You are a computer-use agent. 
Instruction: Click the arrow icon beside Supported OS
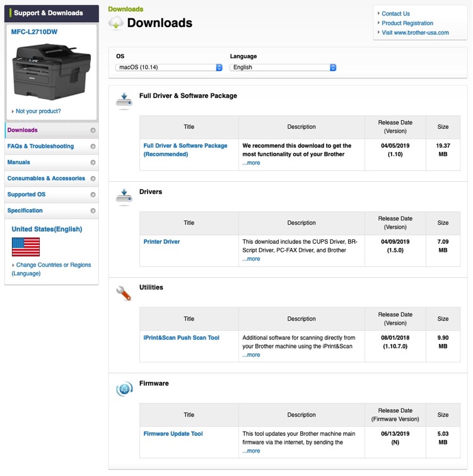pos(93,194)
